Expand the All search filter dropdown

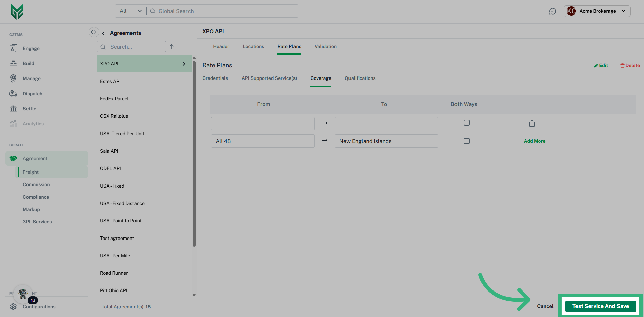click(x=130, y=11)
